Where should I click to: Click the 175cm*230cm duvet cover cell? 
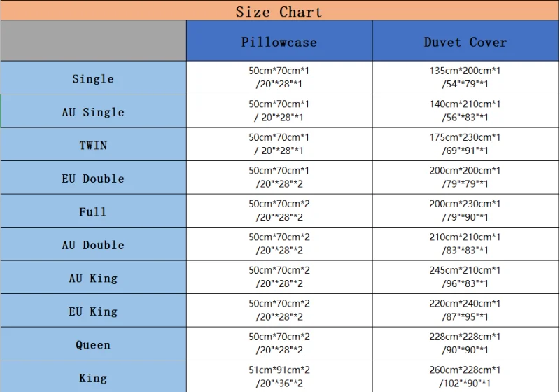tap(465, 144)
